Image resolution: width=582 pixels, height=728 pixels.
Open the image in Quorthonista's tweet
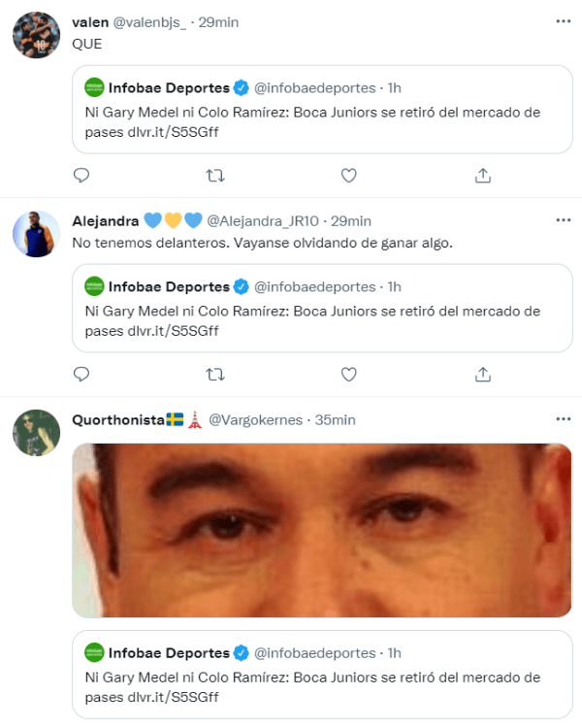click(x=321, y=530)
